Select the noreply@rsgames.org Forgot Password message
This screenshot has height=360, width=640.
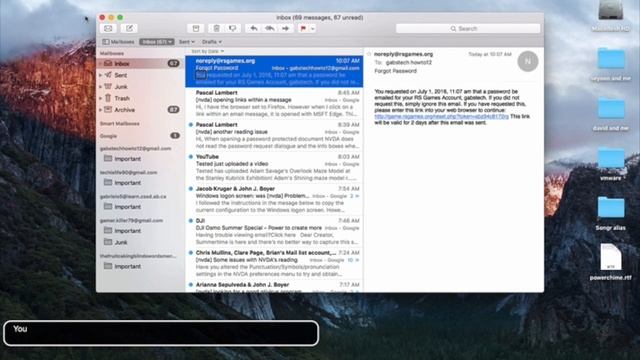274,71
